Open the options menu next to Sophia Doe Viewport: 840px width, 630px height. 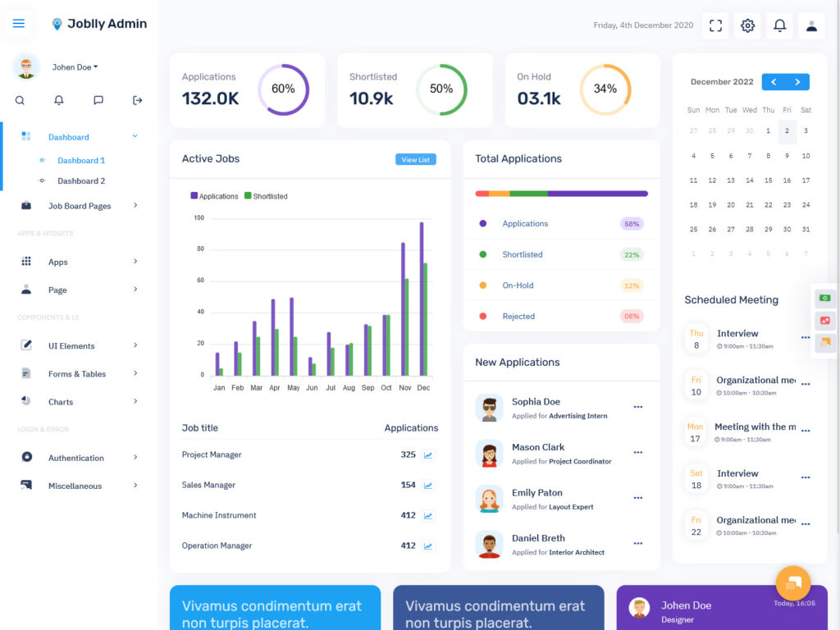[638, 407]
